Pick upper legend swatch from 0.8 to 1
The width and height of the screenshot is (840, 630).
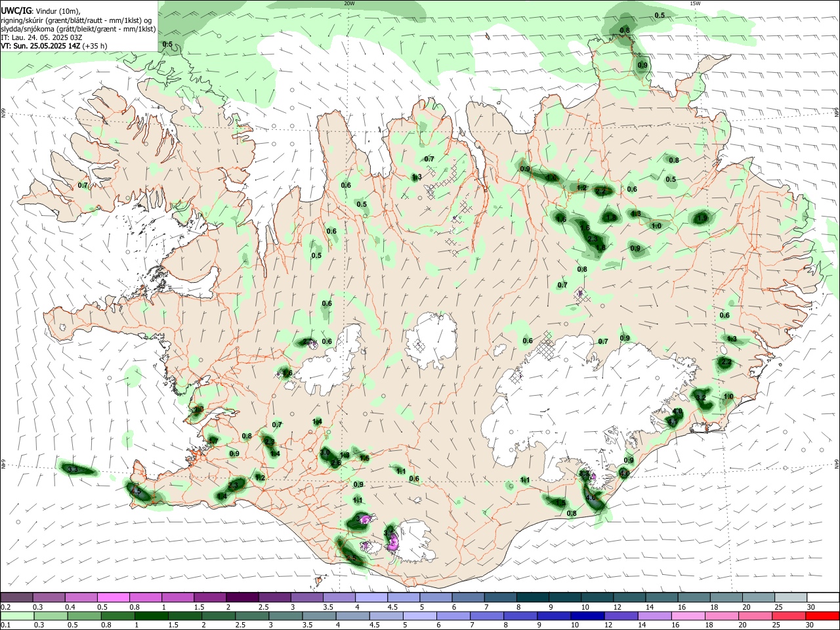click(145, 598)
